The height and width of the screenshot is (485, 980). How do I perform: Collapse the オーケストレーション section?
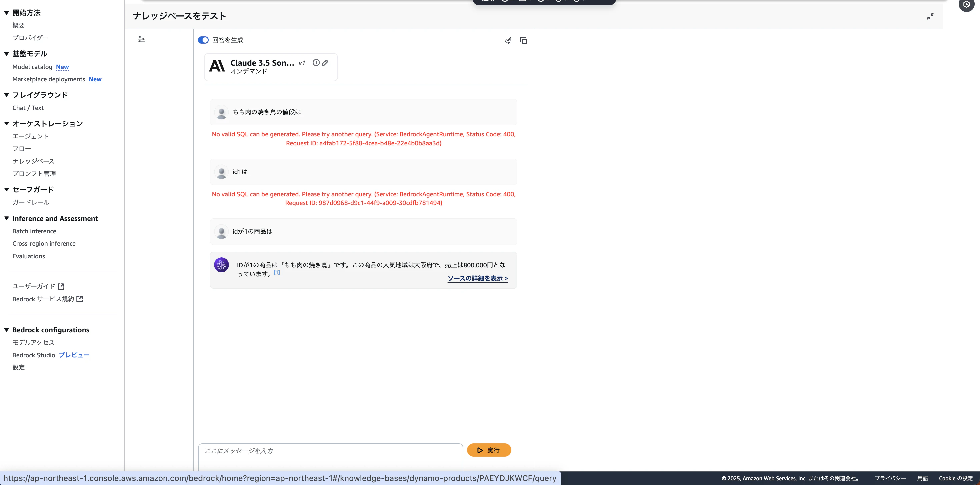(6, 123)
